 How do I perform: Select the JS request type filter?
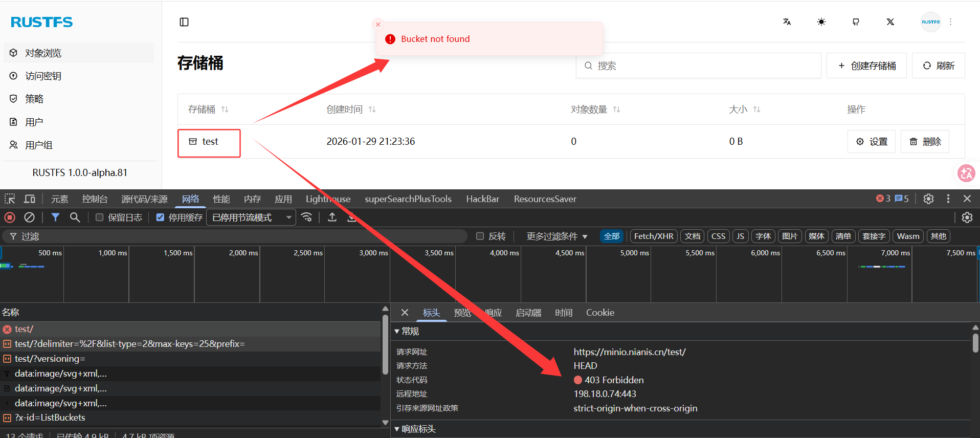(x=740, y=236)
